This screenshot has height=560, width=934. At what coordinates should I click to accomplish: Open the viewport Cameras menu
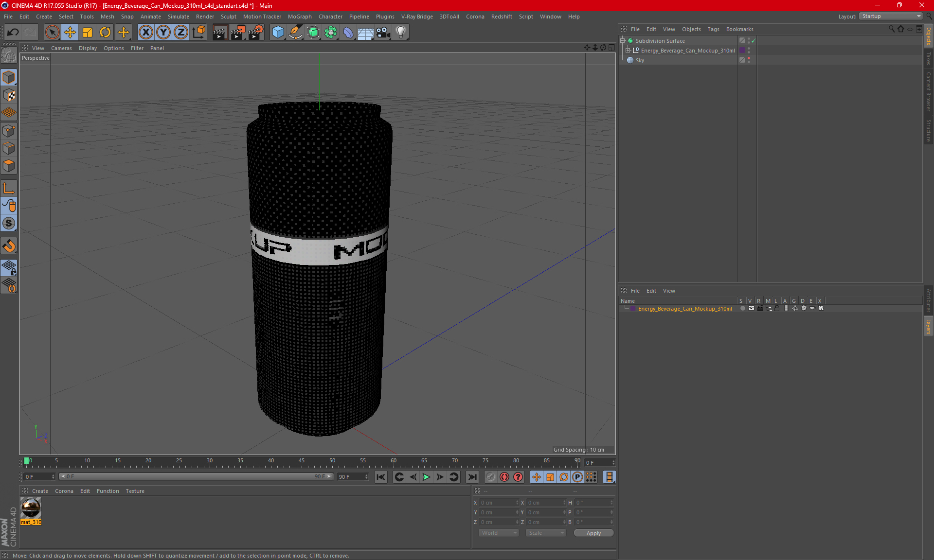tap(61, 48)
